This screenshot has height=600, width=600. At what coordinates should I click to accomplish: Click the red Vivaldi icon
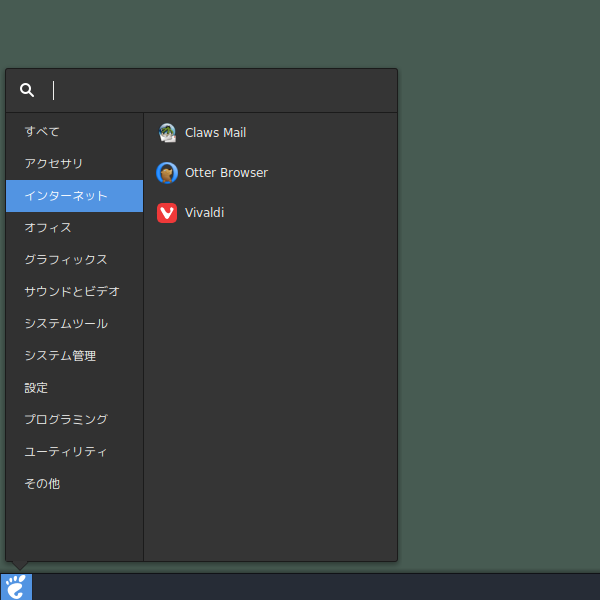coord(167,213)
